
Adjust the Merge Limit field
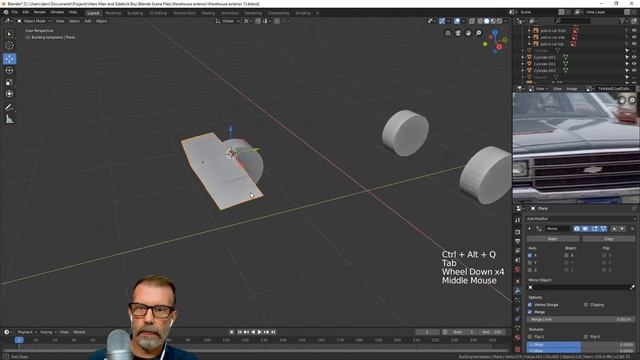(581, 320)
